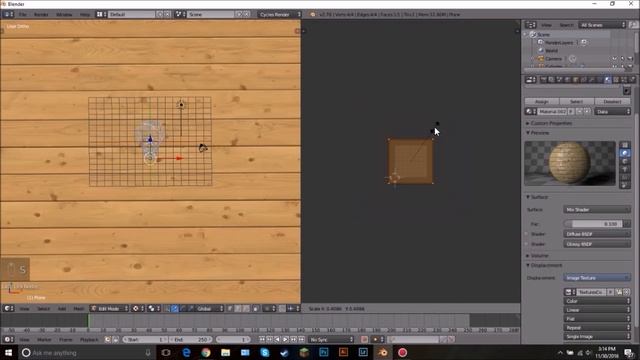Open the Single Image source dropdown

597,337
